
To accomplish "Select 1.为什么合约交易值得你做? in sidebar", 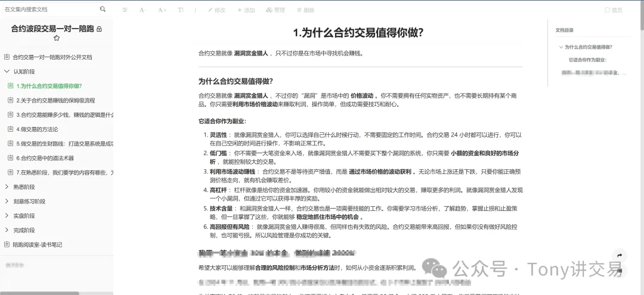I will coord(49,86).
